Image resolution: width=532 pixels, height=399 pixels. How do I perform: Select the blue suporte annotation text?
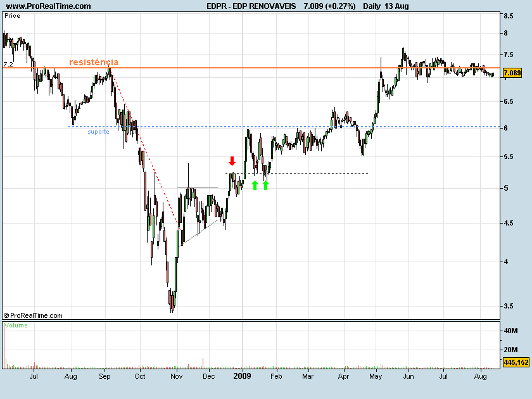click(x=98, y=132)
